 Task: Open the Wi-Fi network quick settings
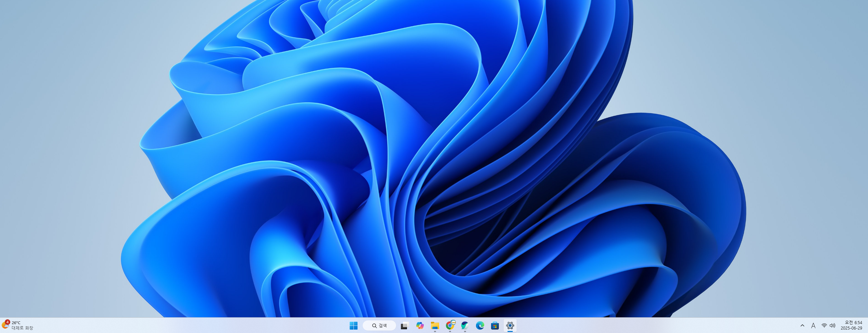point(824,325)
